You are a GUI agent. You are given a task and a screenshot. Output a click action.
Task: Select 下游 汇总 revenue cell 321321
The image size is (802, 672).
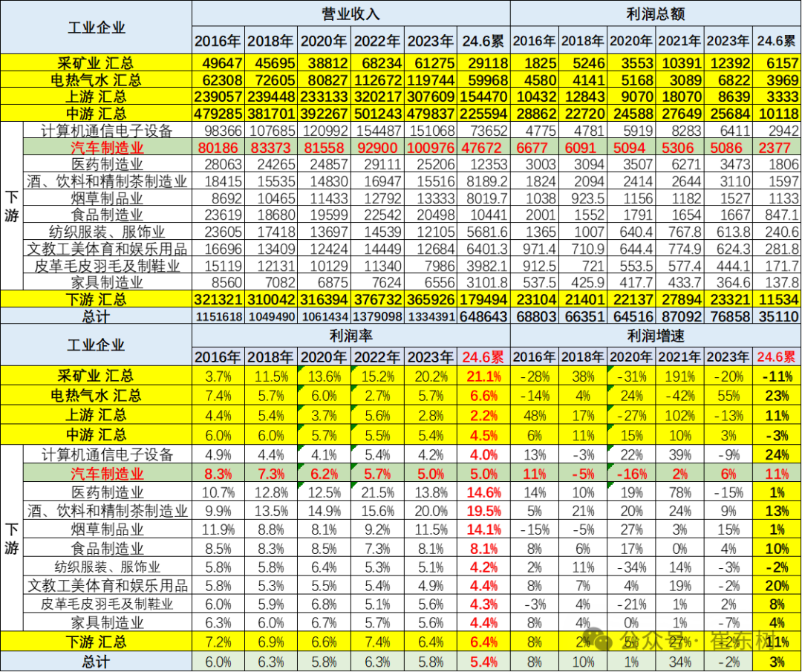pos(218,299)
